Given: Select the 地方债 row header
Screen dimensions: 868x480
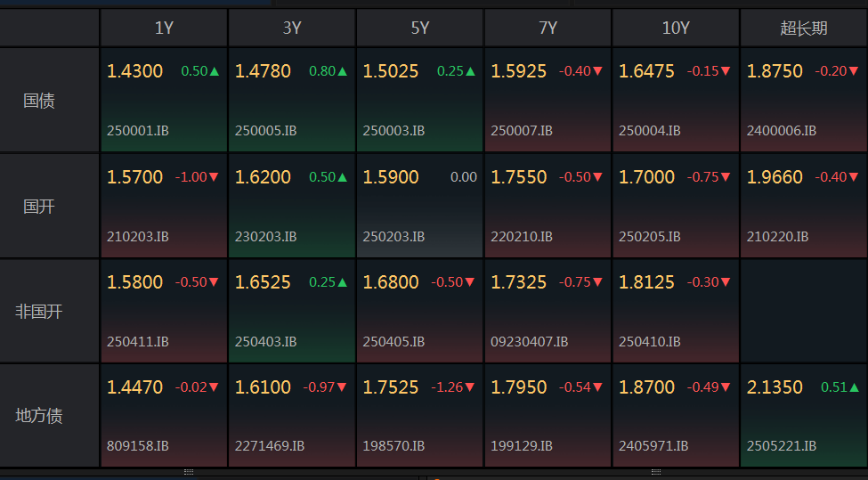Looking at the screenshot, I should 39,416.
